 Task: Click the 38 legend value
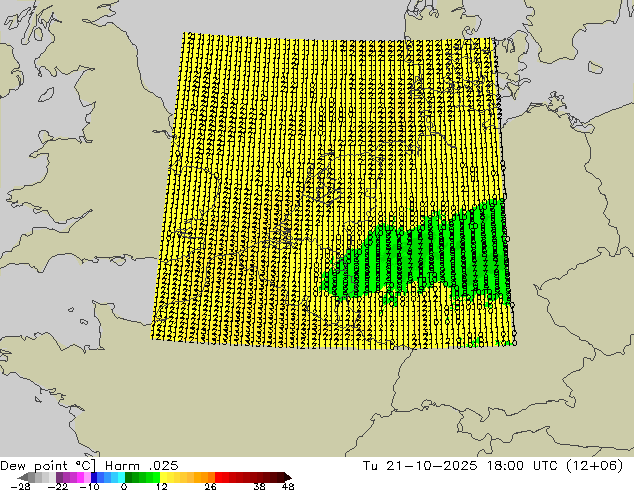(x=259, y=486)
